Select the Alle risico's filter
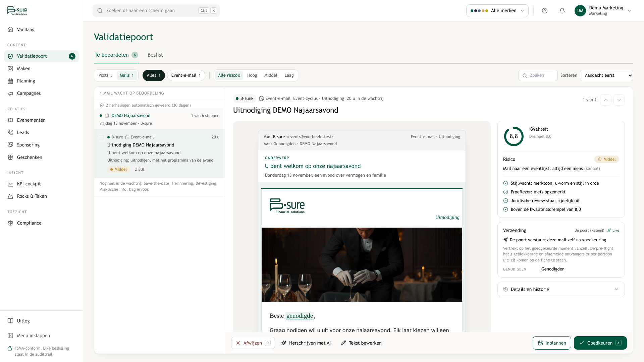The width and height of the screenshot is (644, 362). coord(229,75)
